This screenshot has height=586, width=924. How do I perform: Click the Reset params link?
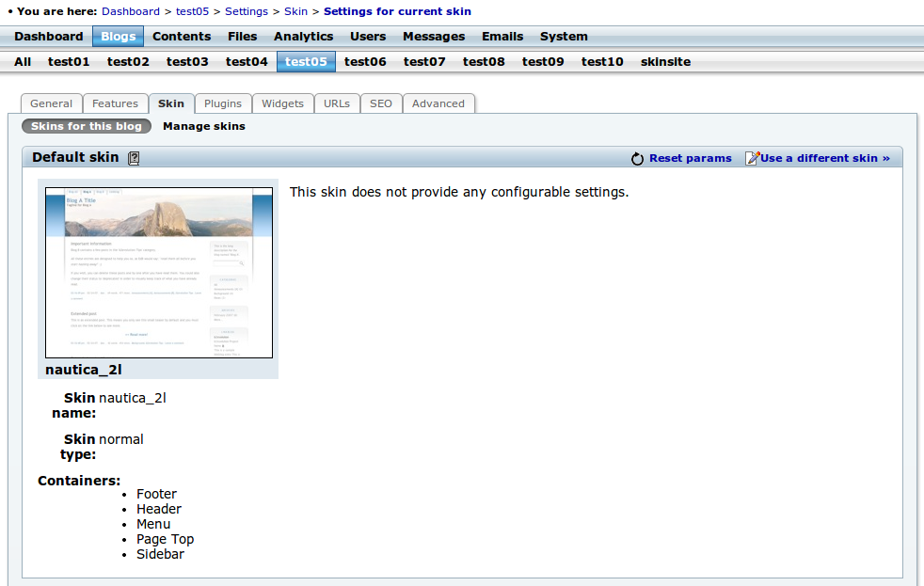pos(690,158)
